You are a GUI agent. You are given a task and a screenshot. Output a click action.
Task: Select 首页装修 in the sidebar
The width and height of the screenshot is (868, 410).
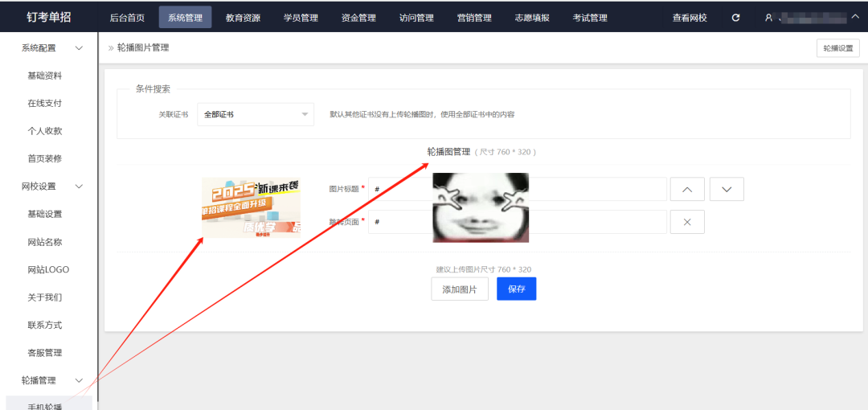click(45, 158)
